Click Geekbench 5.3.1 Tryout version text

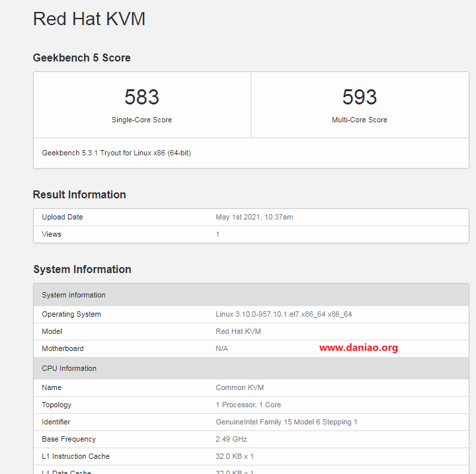116,153
